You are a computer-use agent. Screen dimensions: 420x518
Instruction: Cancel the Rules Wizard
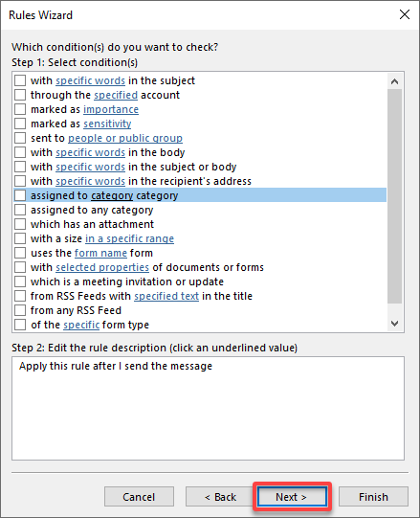click(x=139, y=497)
